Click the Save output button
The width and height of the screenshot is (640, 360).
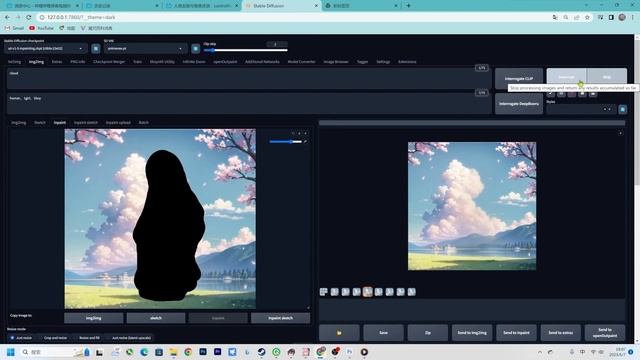pyautogui.click(x=383, y=333)
